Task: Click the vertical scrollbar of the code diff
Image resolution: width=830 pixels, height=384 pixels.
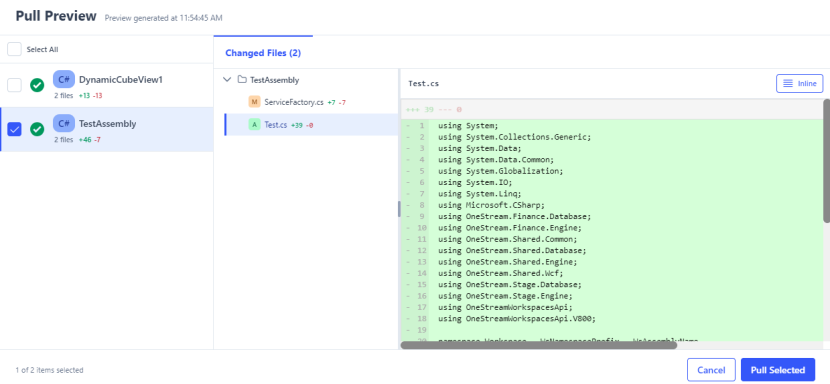Action: [826, 160]
